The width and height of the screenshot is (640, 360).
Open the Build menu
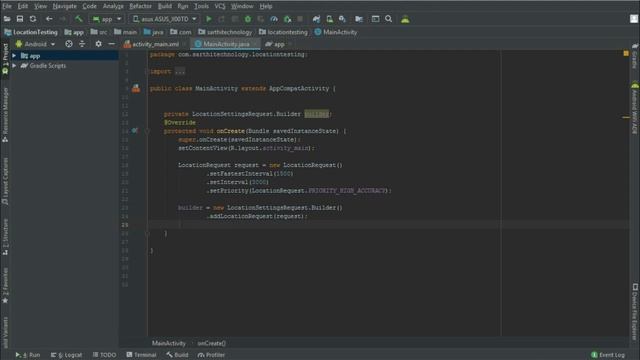[x=164, y=6]
